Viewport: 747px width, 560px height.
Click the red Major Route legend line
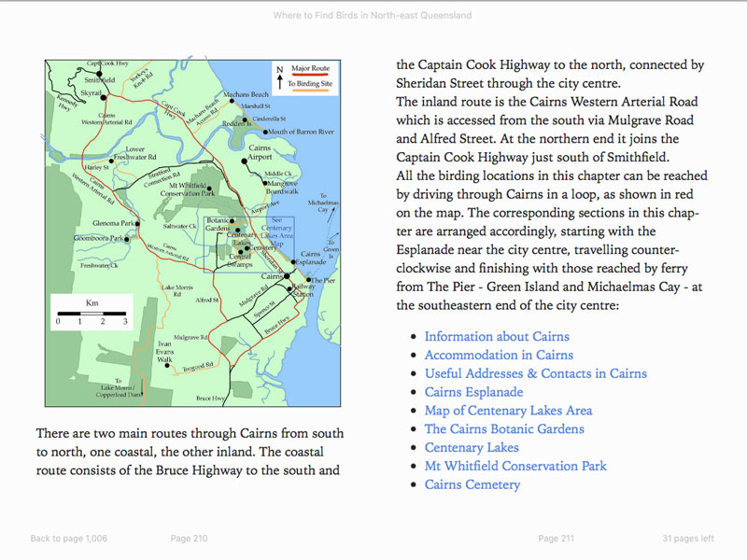(311, 75)
